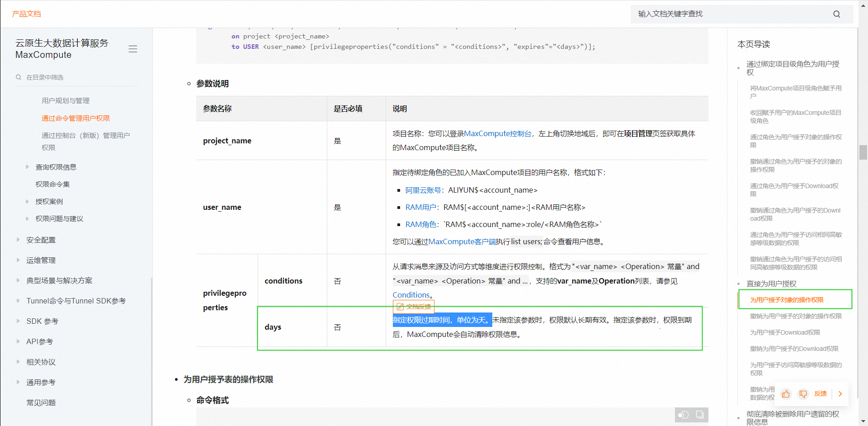This screenshot has width=868, height=426.
Task: Jump to 收回赋予用户的MaxCompute项目级角色
Action: (796, 117)
